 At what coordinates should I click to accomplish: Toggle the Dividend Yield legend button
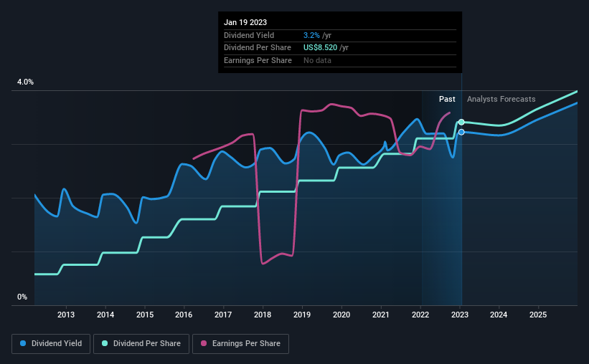[51, 344]
